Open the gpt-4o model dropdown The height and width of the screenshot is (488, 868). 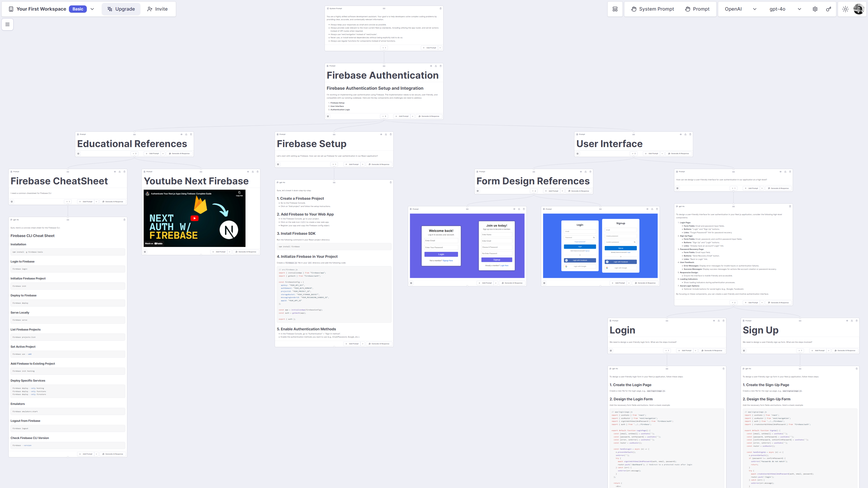(785, 9)
